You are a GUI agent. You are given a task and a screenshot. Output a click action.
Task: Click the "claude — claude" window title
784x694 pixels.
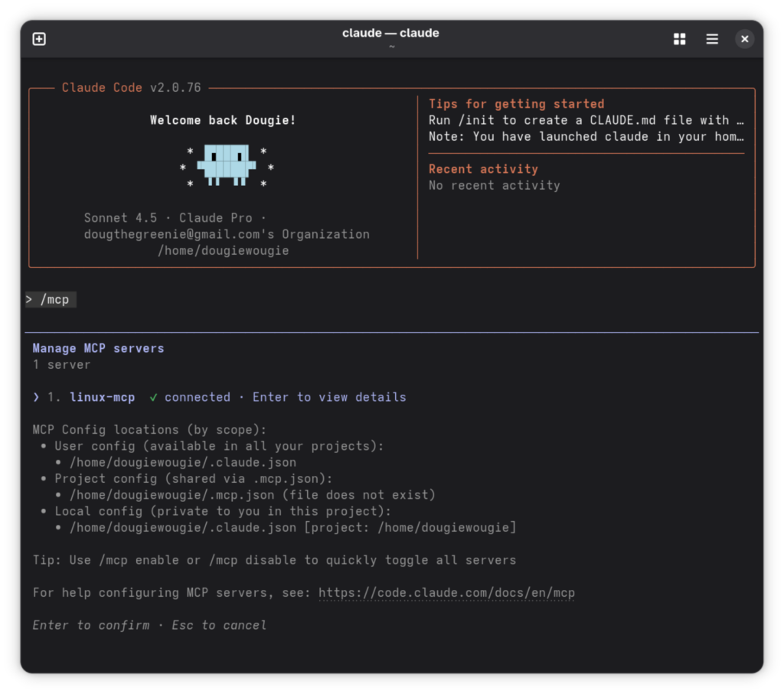coord(390,33)
